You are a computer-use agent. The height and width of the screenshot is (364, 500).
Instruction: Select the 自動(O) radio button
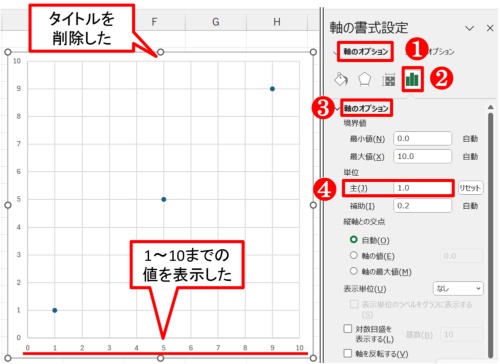click(354, 240)
